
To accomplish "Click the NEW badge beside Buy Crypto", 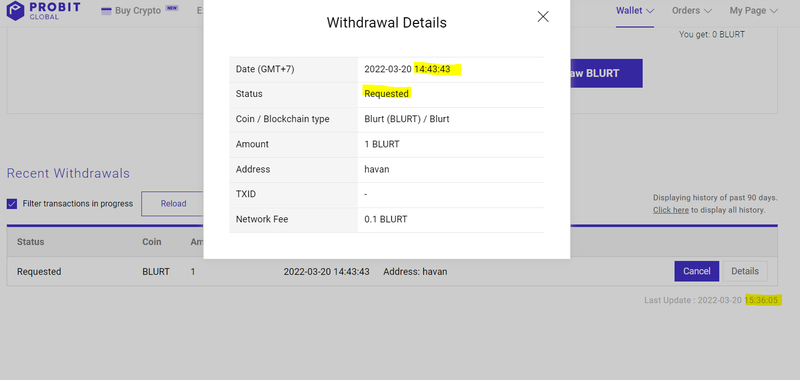I will pos(171,8).
